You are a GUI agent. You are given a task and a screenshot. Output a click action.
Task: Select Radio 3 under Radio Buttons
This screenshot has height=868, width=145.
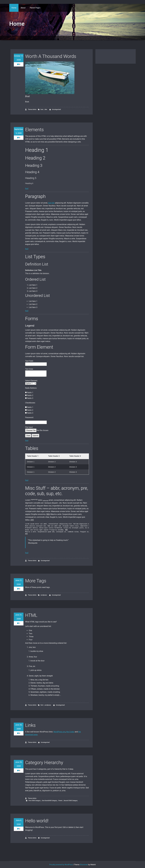[x=26, y=398]
